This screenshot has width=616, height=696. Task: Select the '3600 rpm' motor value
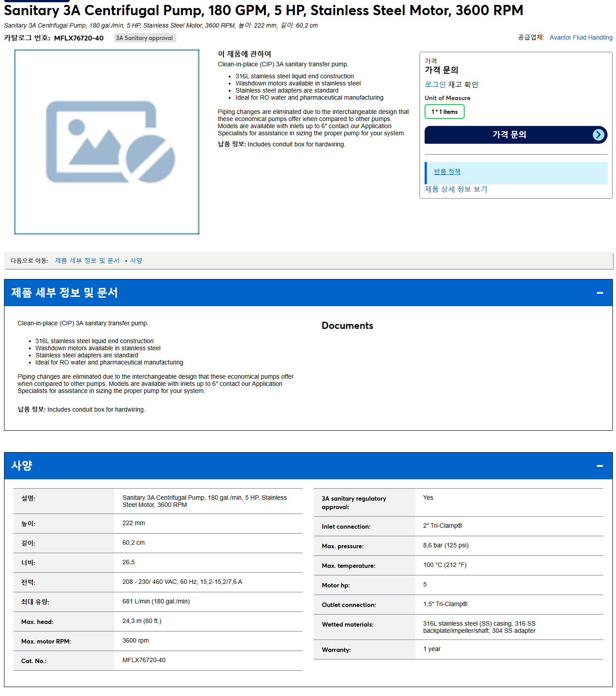(x=136, y=640)
